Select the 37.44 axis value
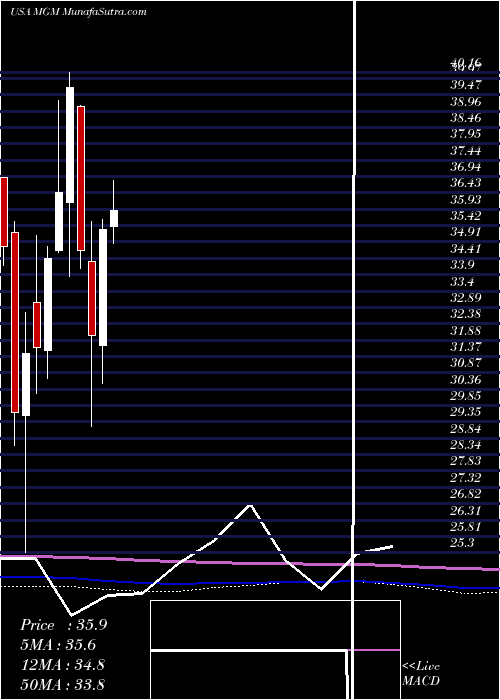This screenshot has height=700, width=500. tap(466, 150)
